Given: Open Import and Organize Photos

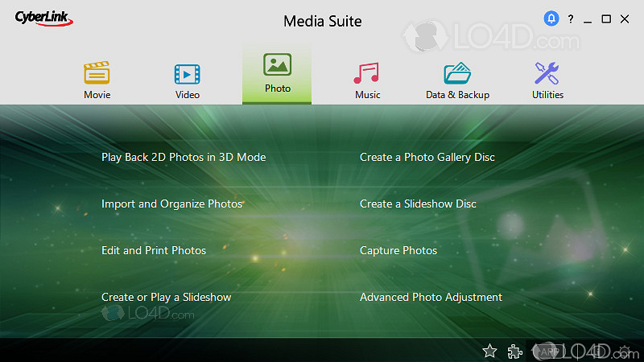Looking at the screenshot, I should [x=171, y=204].
